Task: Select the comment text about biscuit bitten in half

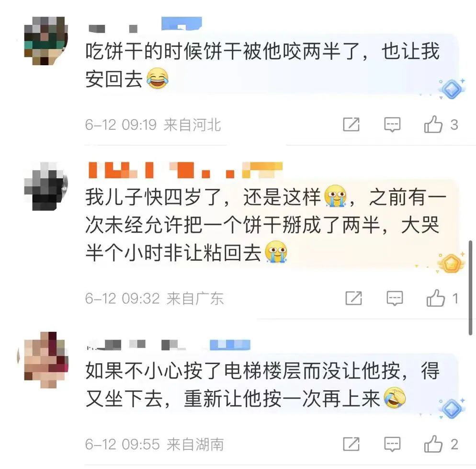Action: click(x=262, y=65)
